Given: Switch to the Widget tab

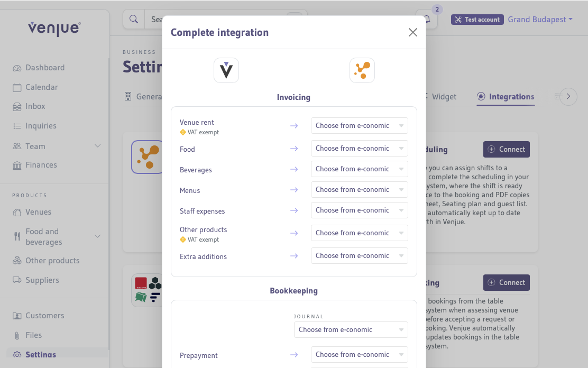Looking at the screenshot, I should [x=443, y=97].
